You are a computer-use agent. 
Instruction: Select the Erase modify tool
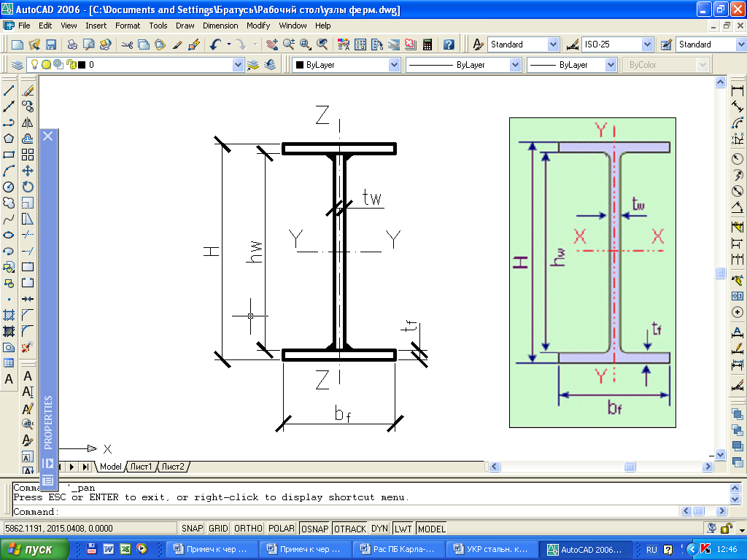[x=28, y=90]
